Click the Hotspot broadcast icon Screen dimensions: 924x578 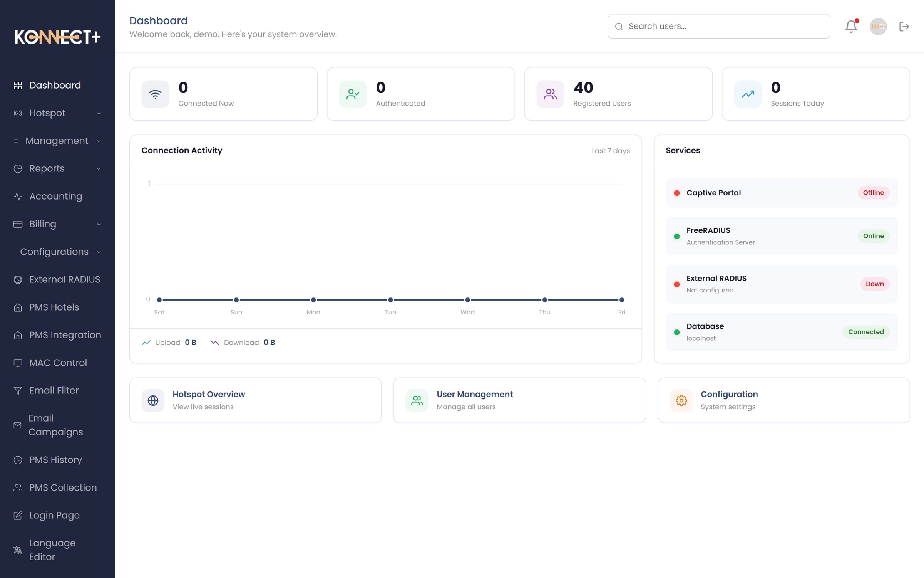[x=18, y=113]
